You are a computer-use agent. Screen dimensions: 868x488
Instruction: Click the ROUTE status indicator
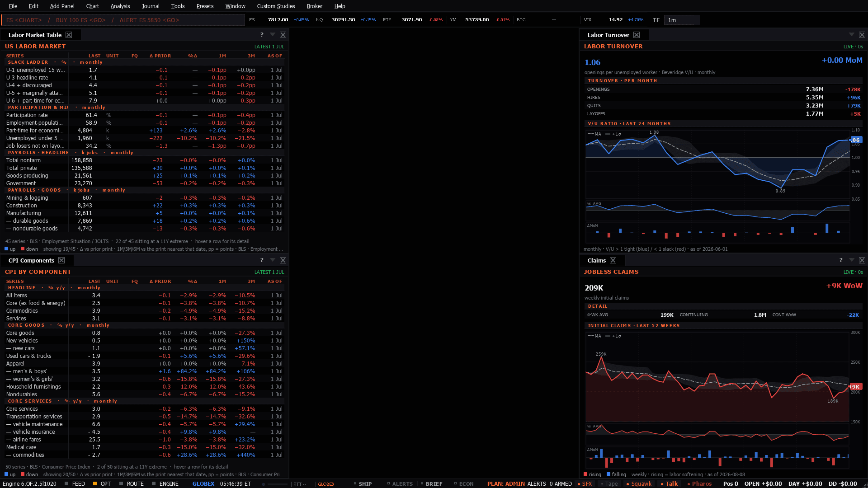[x=132, y=484]
